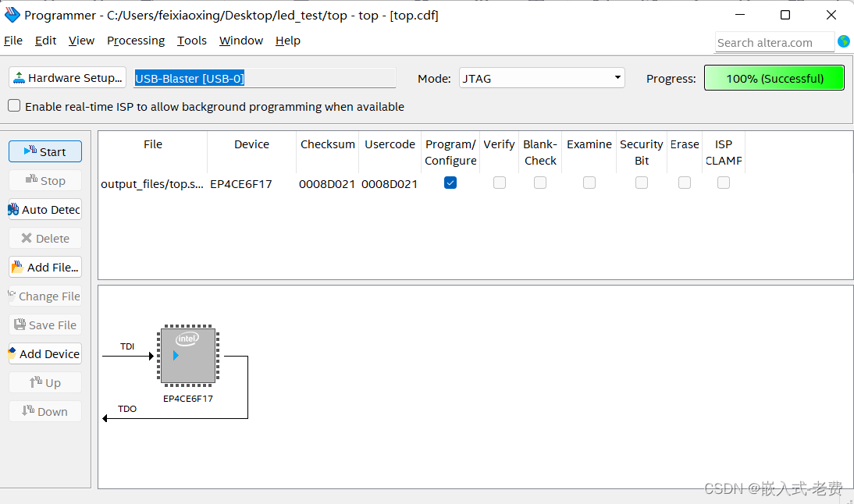854x504 pixels.
Task: Open the Help menu
Action: [287, 41]
